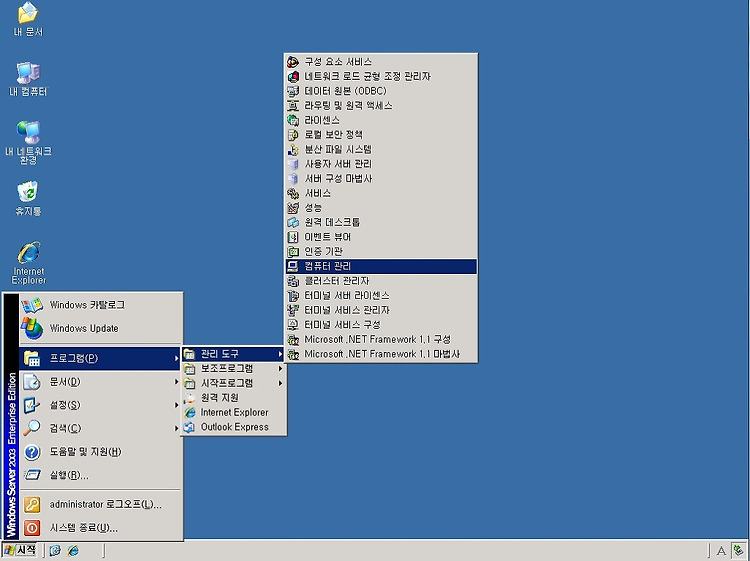Select Internet Explorer desktop icon

coord(29,263)
